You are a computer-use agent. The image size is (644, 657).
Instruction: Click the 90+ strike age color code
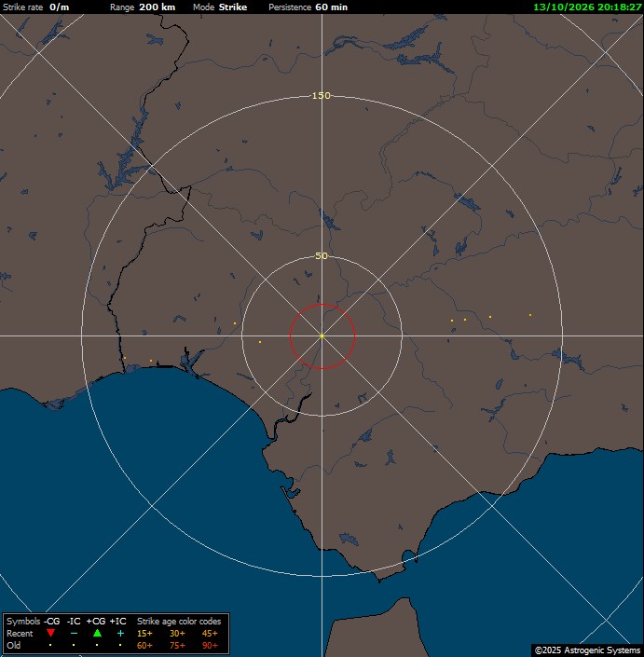tap(210, 645)
